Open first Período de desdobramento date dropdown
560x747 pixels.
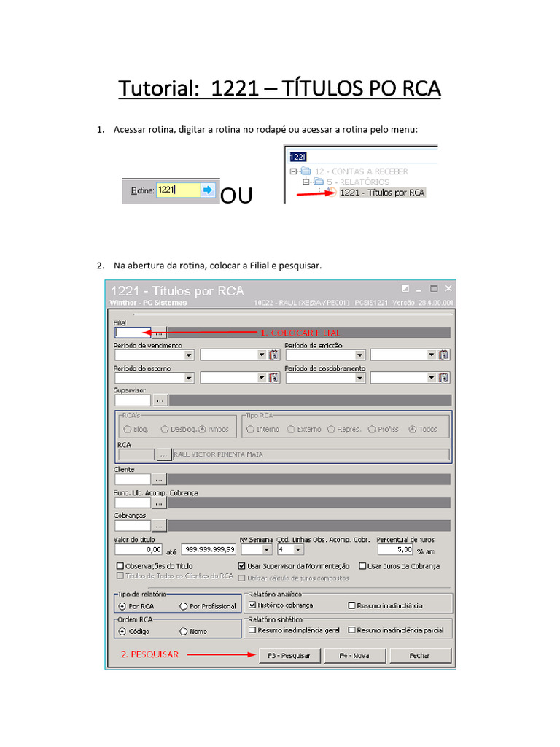(x=359, y=378)
